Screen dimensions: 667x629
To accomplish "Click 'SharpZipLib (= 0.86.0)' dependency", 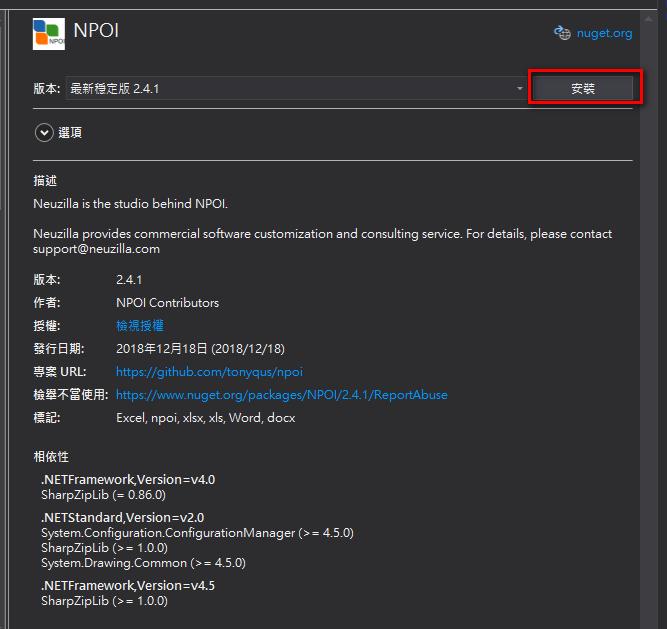I will coord(103,495).
